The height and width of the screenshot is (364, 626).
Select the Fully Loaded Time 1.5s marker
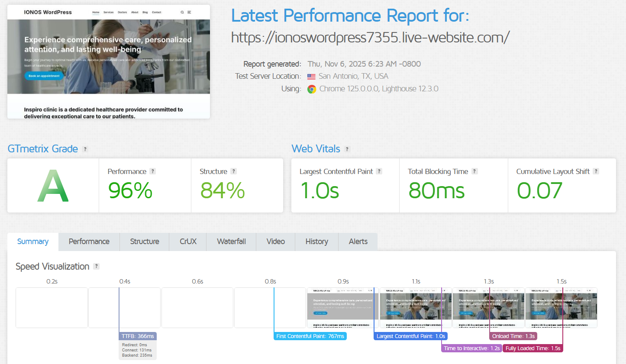(533, 348)
